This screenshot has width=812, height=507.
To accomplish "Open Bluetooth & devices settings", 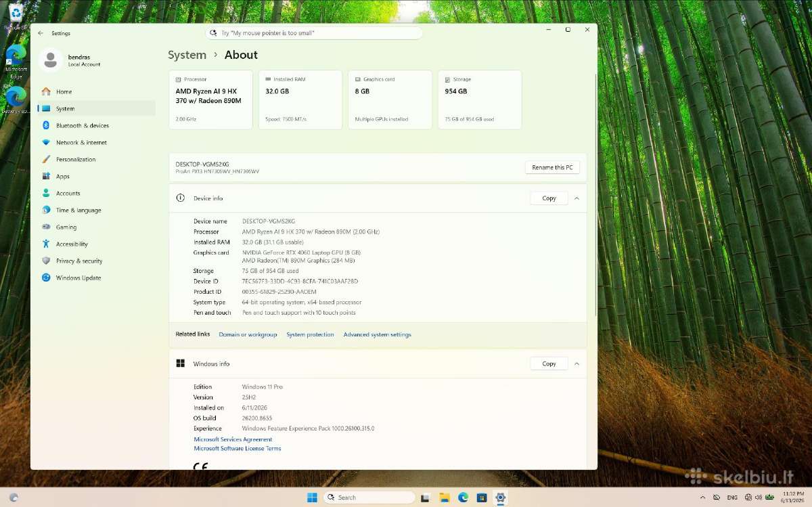I will point(97,125).
